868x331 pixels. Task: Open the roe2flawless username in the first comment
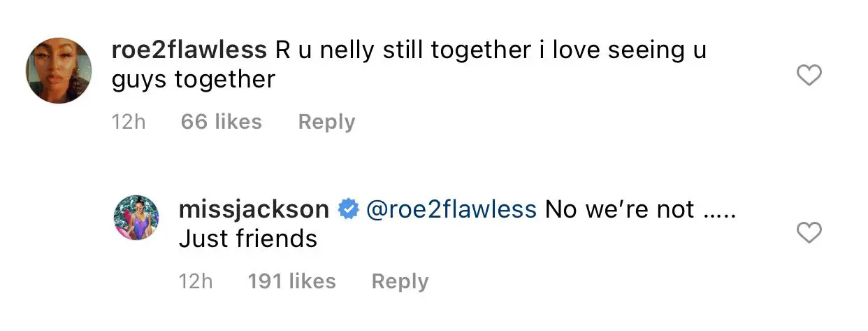[x=189, y=50]
